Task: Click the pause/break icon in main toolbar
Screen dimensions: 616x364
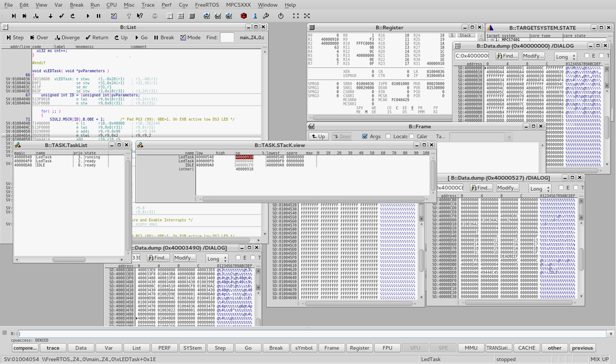Action: 99,15
